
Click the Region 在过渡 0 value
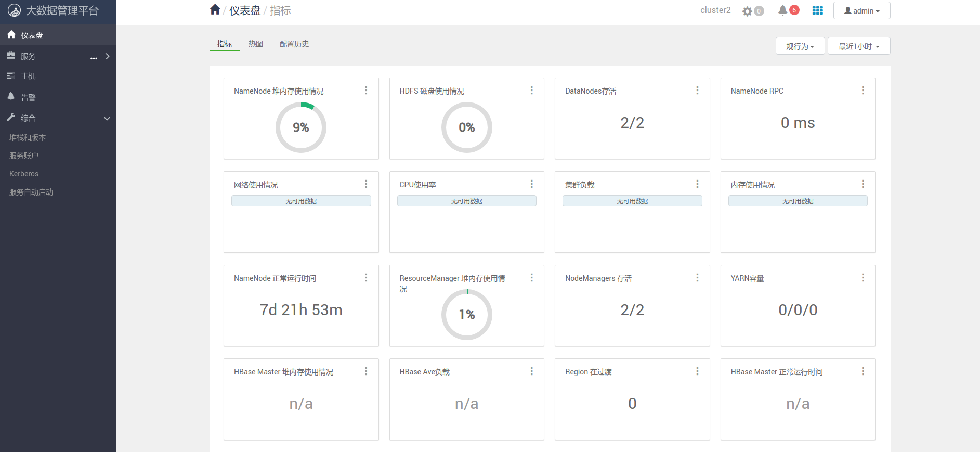632,404
